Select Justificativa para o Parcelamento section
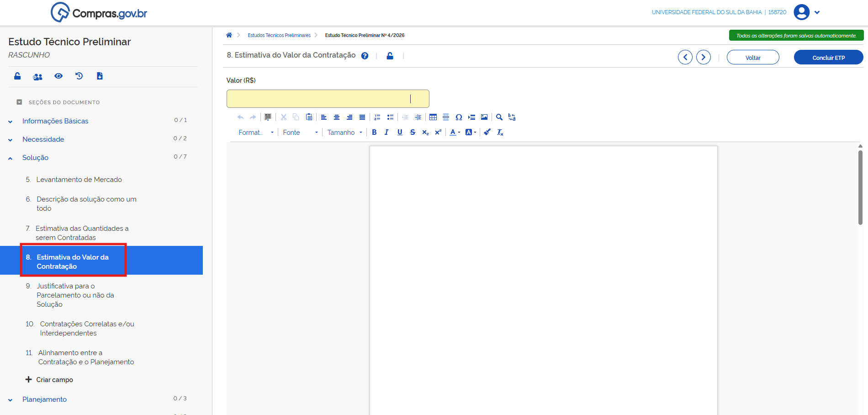Image resolution: width=868 pixels, height=415 pixels. tap(75, 295)
